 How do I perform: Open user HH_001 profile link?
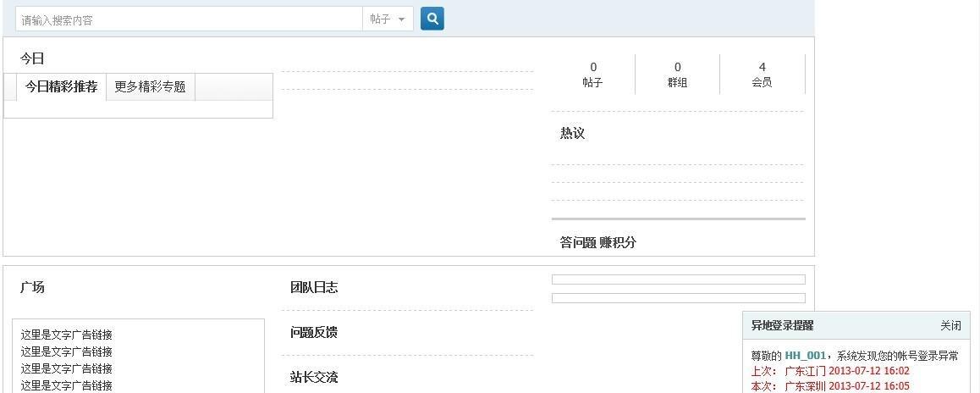[806, 356]
